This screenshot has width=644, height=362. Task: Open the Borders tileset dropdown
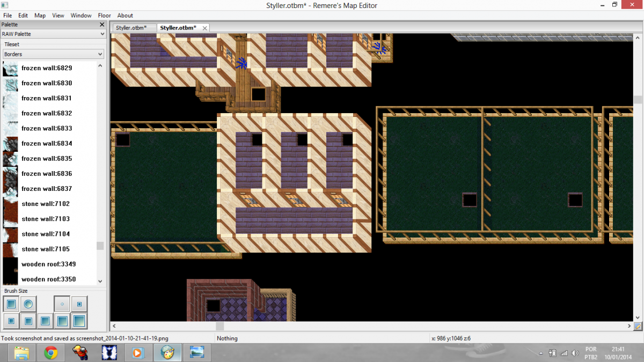pos(53,54)
